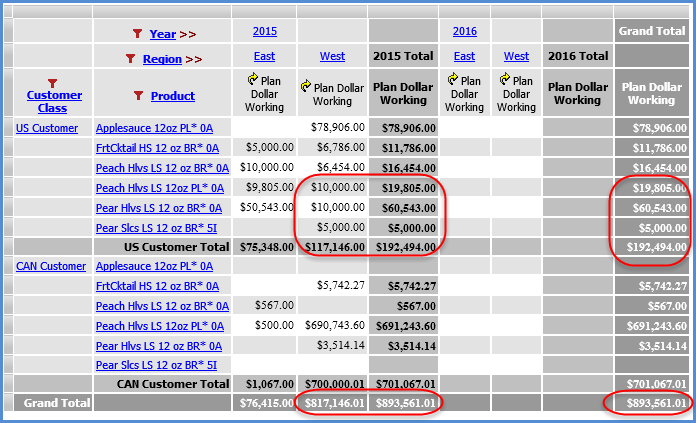Viewport: 696px width, 423px height.
Task: Click the filter funnel icon beside Region
Action: click(x=130, y=59)
